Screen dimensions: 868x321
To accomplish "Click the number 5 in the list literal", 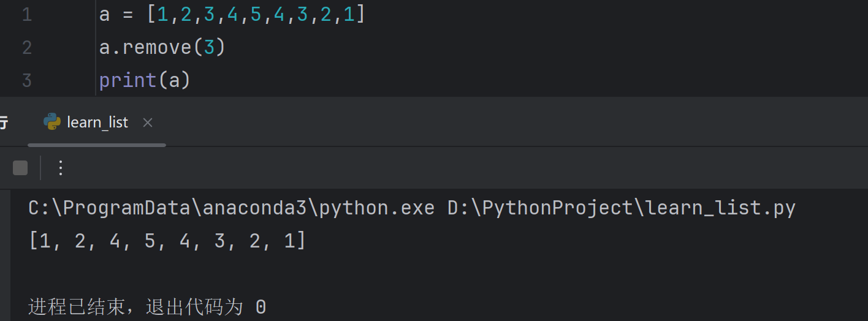I will pos(256,15).
